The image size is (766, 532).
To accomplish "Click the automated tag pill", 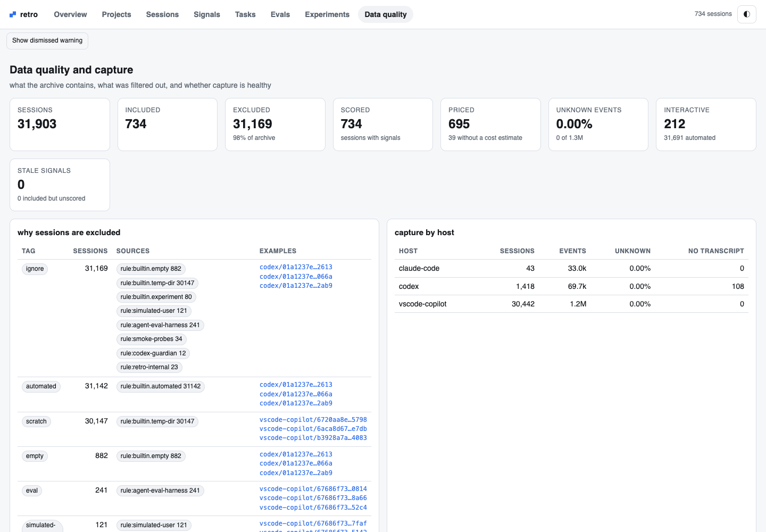I will click(x=41, y=386).
